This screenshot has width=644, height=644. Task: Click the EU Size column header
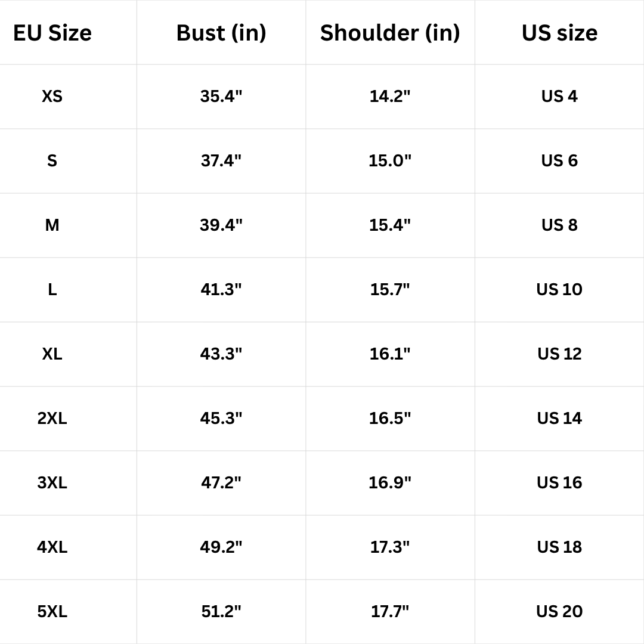(x=52, y=33)
